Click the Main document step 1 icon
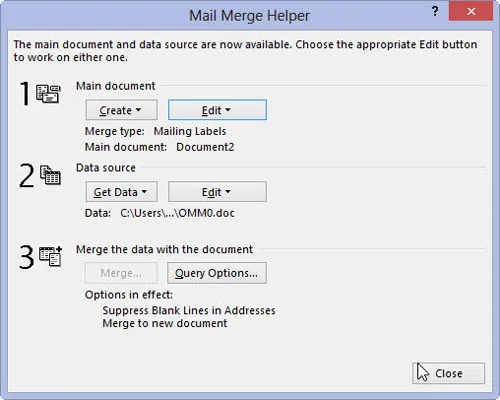This screenshot has height=400, width=500. pyautogui.click(x=48, y=94)
